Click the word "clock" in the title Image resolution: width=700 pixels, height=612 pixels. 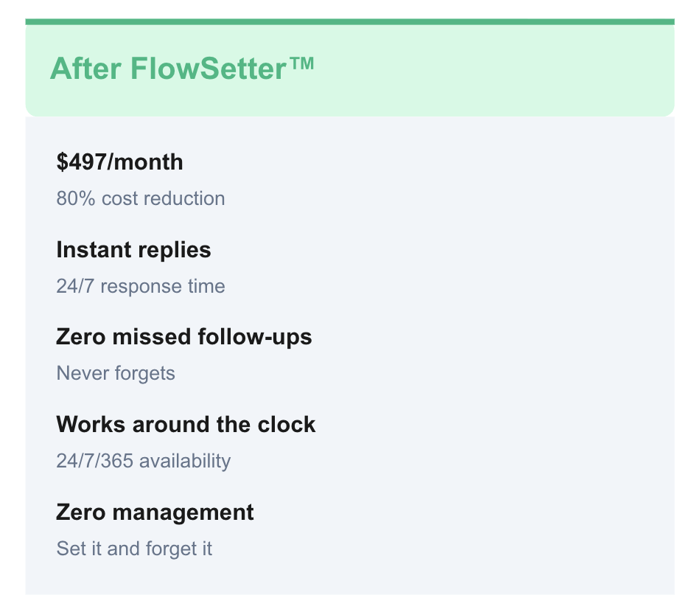pos(288,425)
